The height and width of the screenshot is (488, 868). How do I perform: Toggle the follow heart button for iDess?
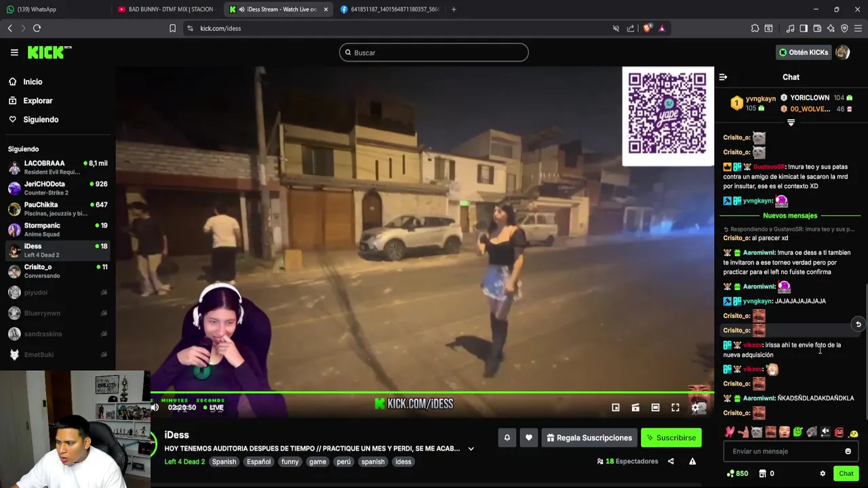529,438
